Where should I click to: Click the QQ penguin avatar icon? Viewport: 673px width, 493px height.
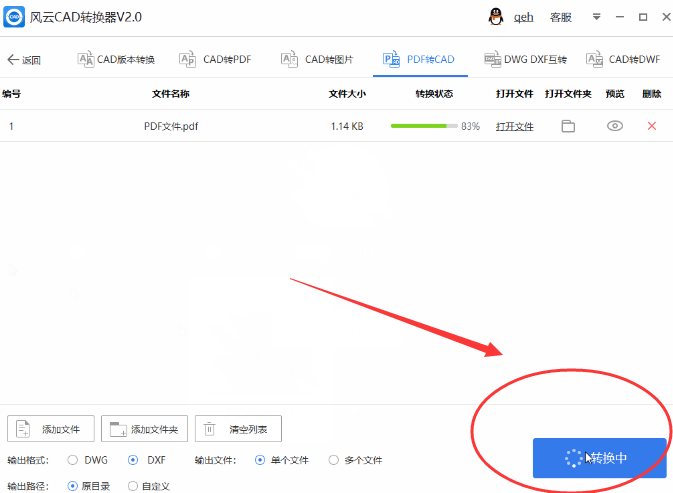[x=496, y=17]
